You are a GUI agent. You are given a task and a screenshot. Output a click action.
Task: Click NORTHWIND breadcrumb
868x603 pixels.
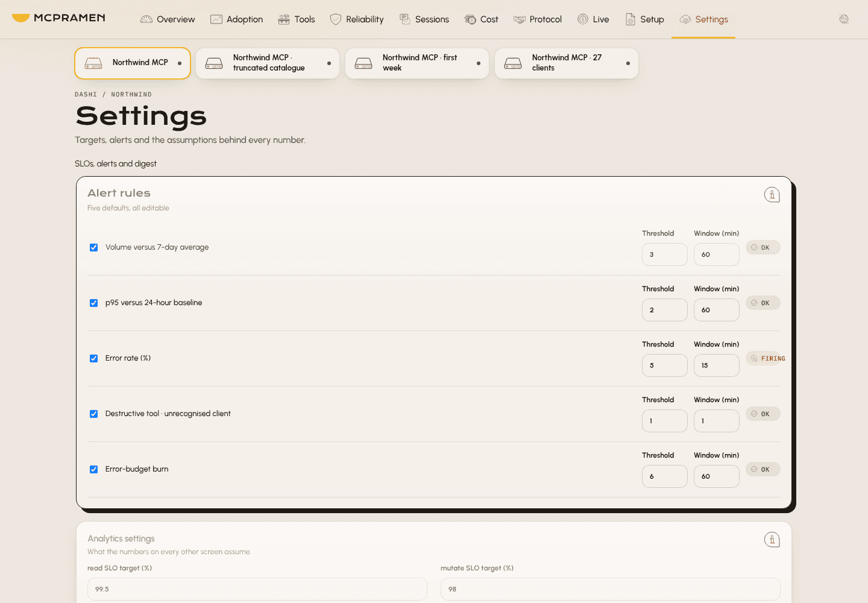tap(131, 95)
